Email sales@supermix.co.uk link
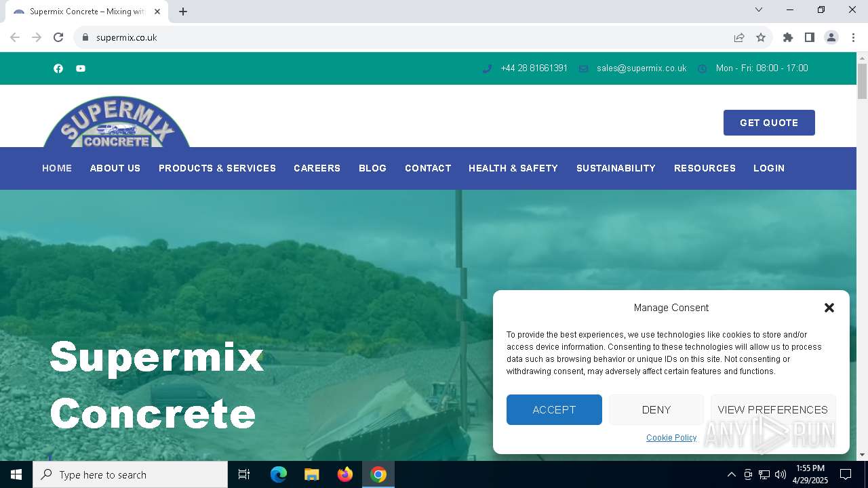Viewport: 868px width, 488px height. (642, 68)
